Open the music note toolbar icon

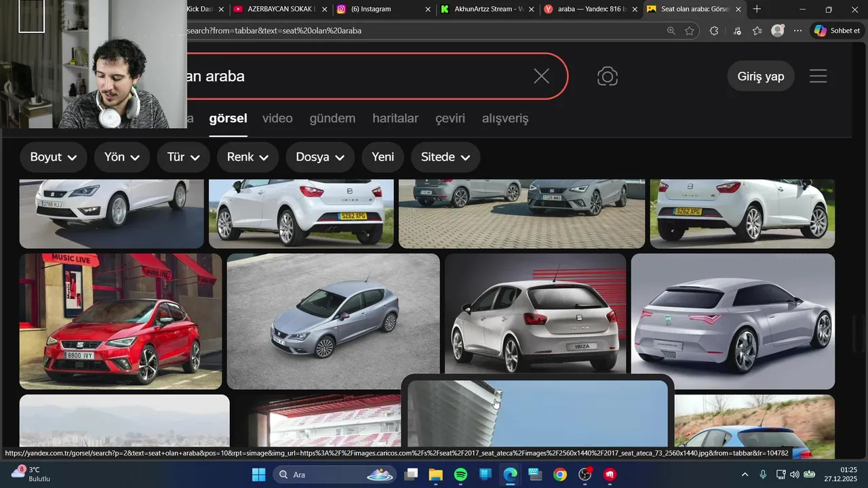pos(737,30)
